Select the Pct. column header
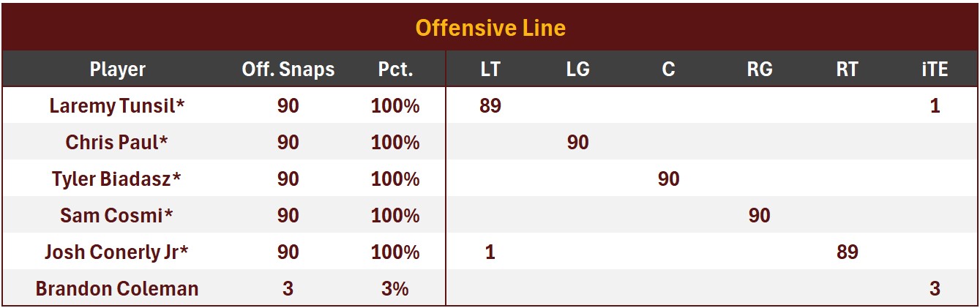 coord(395,70)
